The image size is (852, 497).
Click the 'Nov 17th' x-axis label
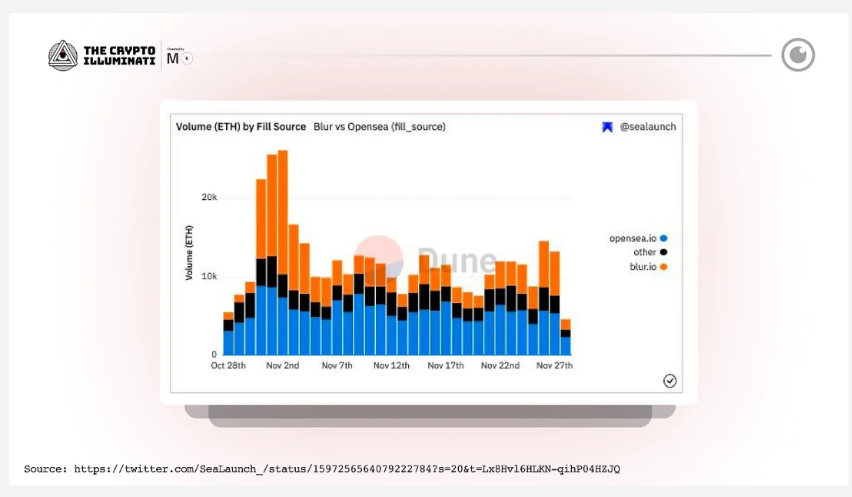446,366
